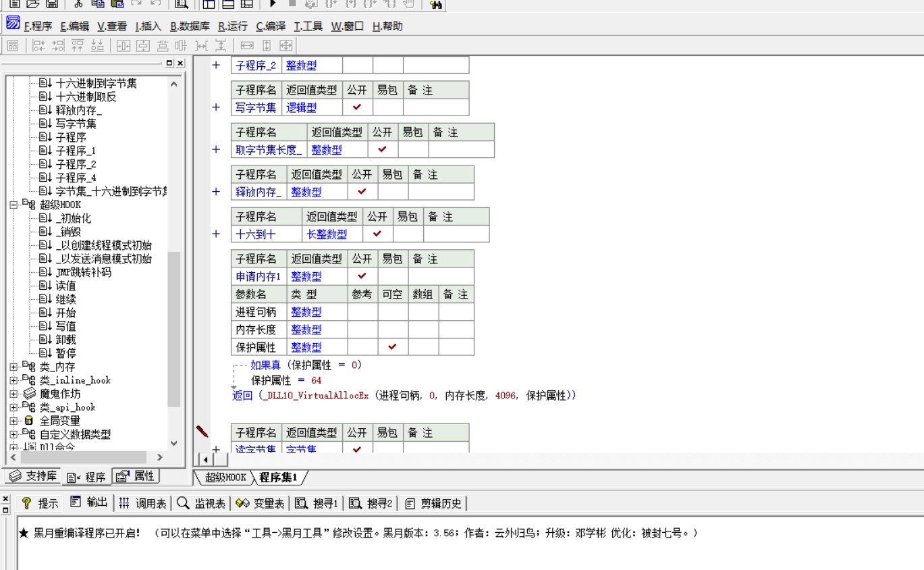This screenshot has width=924, height=570.
Task: Select _初始化 in the program tree
Action: click(74, 218)
